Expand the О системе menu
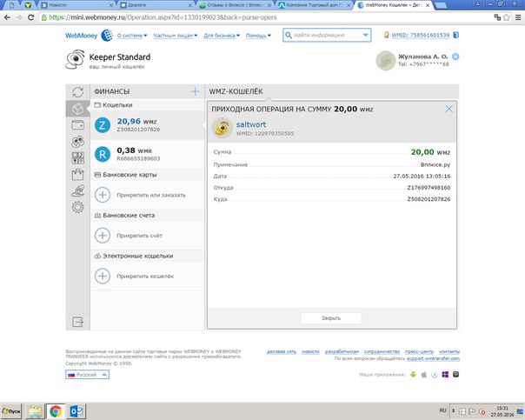The width and height of the screenshot is (525, 420). [132, 36]
